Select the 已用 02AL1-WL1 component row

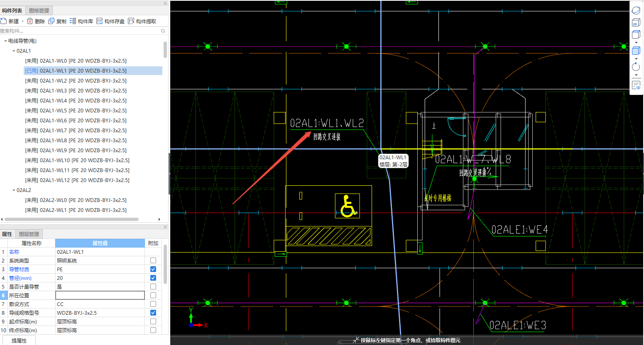click(x=93, y=71)
